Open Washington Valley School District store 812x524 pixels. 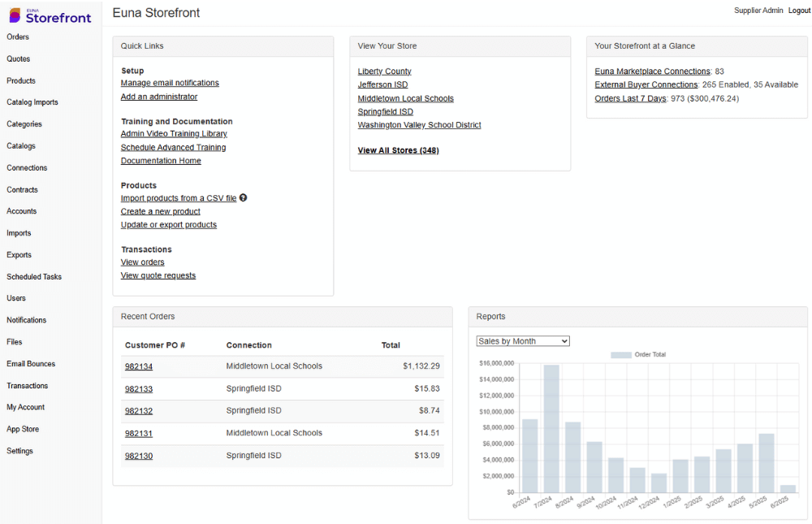pos(420,125)
